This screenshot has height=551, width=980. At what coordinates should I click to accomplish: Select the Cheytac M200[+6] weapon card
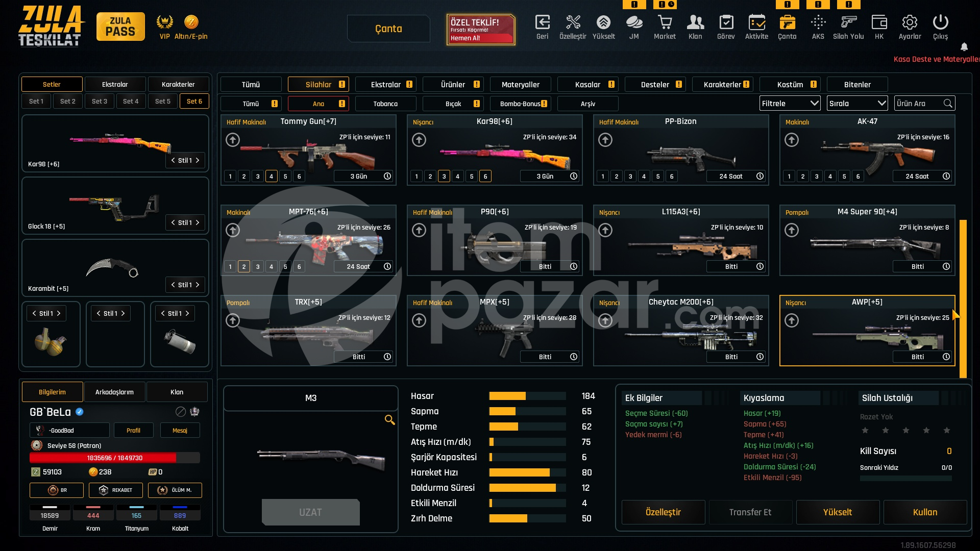click(681, 330)
